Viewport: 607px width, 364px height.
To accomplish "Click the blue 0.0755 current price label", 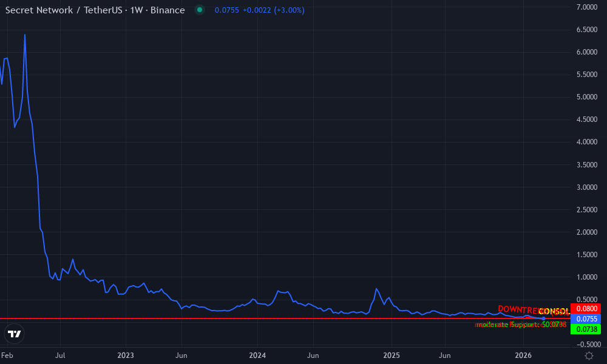I will click(x=586, y=318).
